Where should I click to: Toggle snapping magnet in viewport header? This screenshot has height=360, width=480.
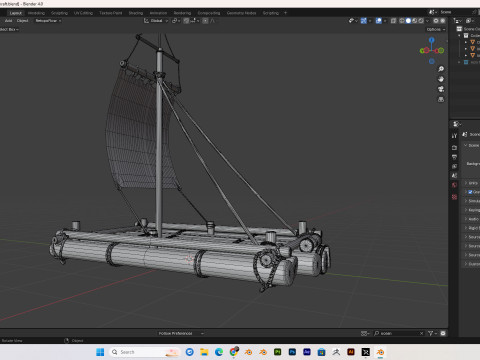click(x=186, y=21)
